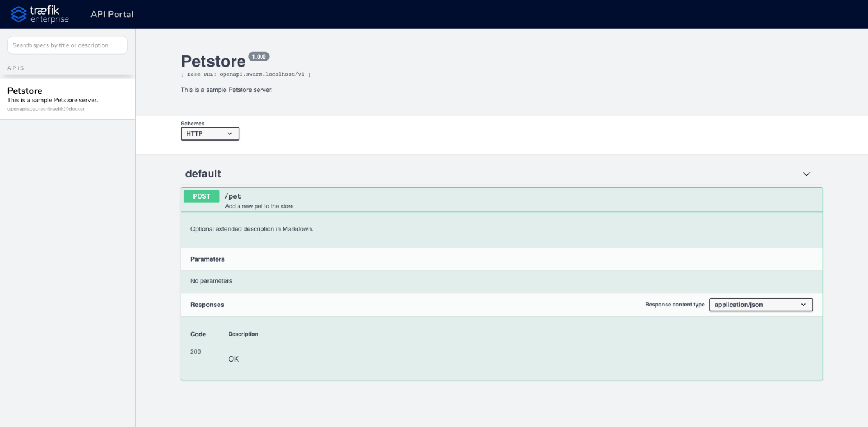Click the green POST method badge

coord(201,196)
